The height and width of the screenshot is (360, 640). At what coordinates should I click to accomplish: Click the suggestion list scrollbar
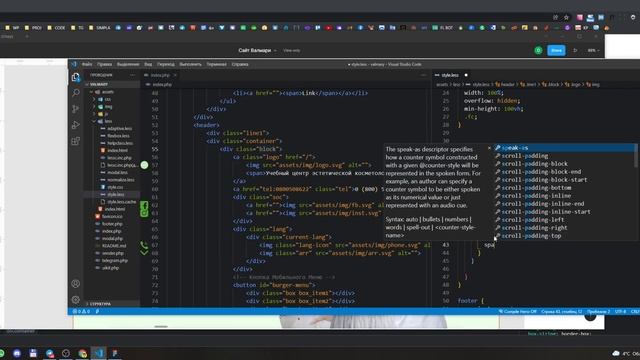coord(636,156)
